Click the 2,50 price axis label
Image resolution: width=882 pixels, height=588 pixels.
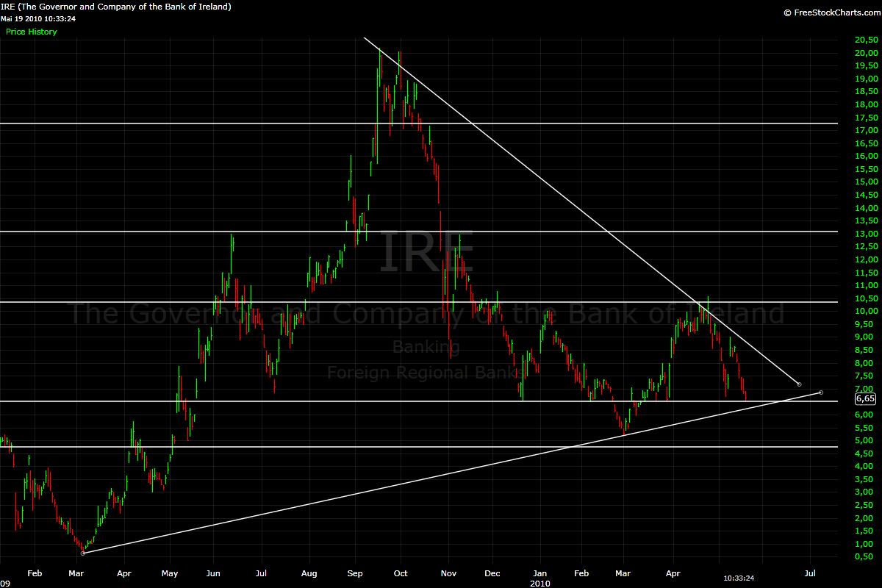865,505
